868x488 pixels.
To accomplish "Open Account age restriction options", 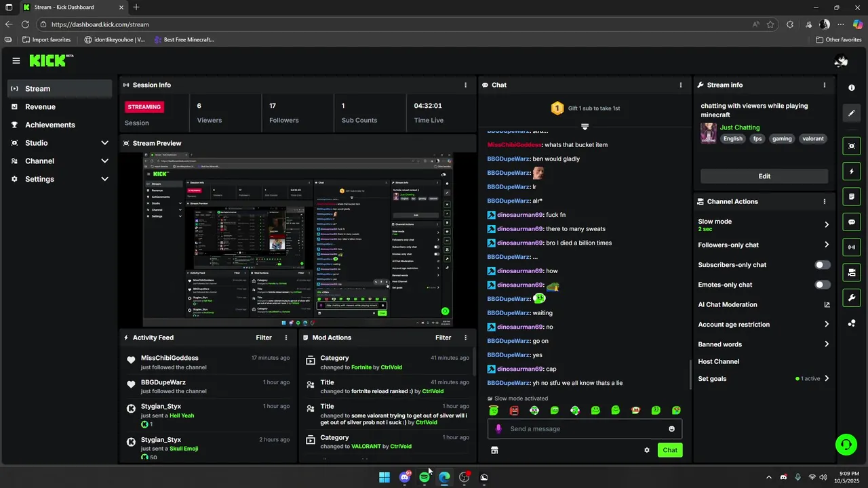I will (x=827, y=325).
